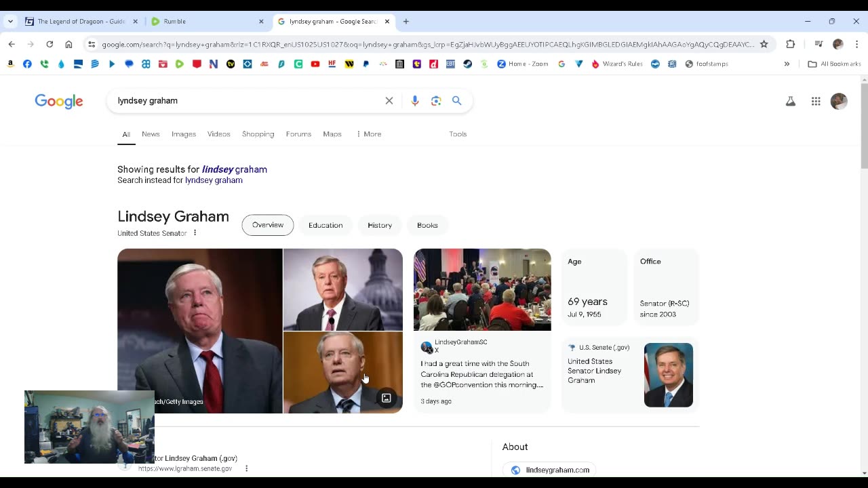The height and width of the screenshot is (488, 868).
Task: Open options for lgraham.senate.gov result
Action: point(246,468)
